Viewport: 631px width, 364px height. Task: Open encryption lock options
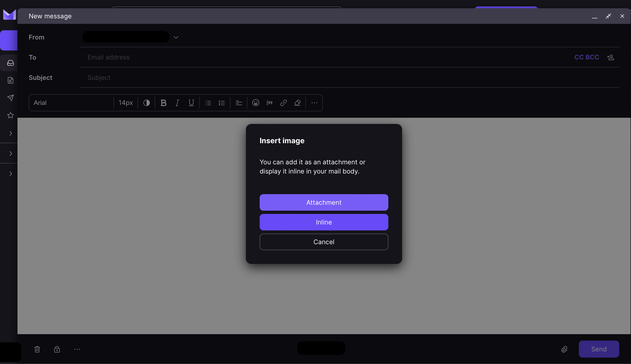tap(57, 349)
